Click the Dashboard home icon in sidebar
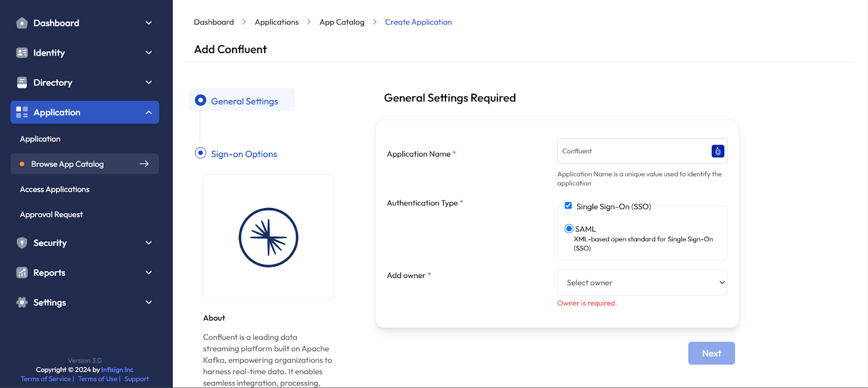 (x=22, y=23)
